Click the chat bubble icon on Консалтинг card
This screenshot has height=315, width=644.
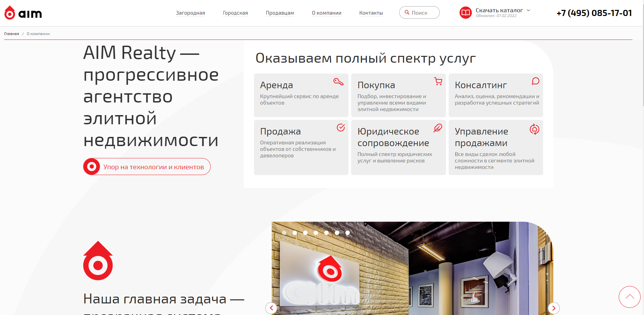click(536, 81)
